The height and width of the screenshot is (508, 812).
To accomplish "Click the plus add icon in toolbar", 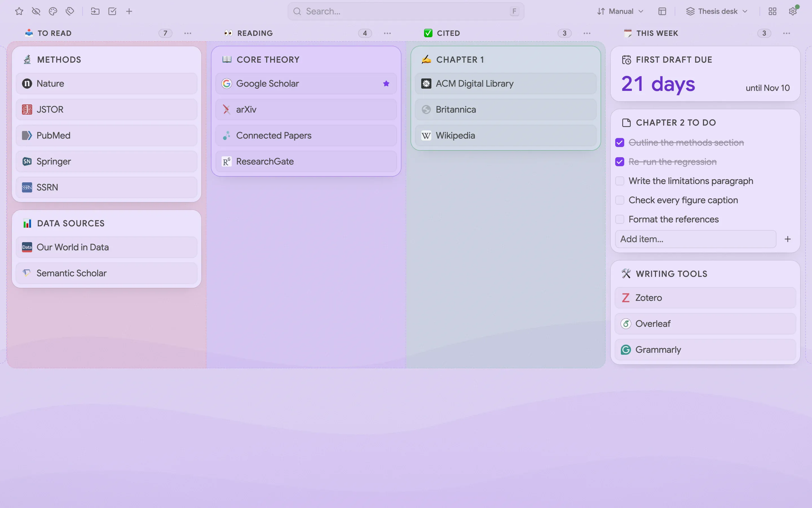I will [129, 11].
